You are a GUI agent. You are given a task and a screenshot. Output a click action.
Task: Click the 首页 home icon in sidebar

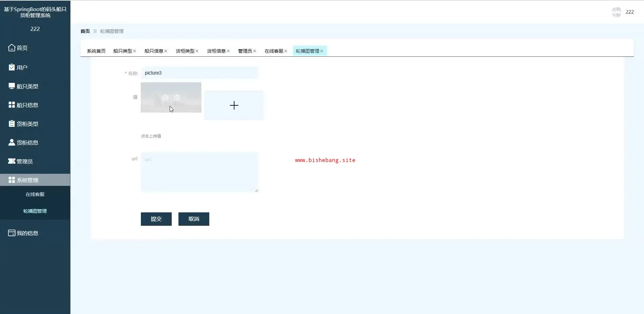coord(12,48)
